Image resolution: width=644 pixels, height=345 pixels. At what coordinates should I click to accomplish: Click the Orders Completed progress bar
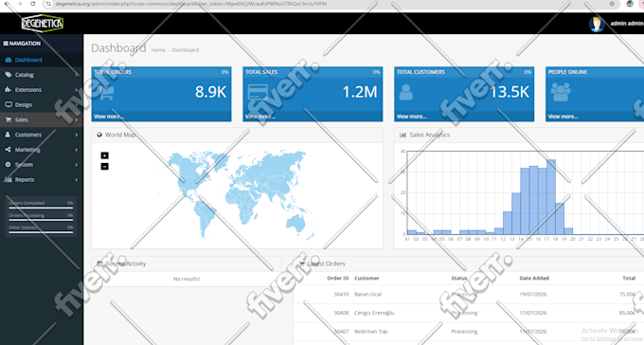click(41, 208)
